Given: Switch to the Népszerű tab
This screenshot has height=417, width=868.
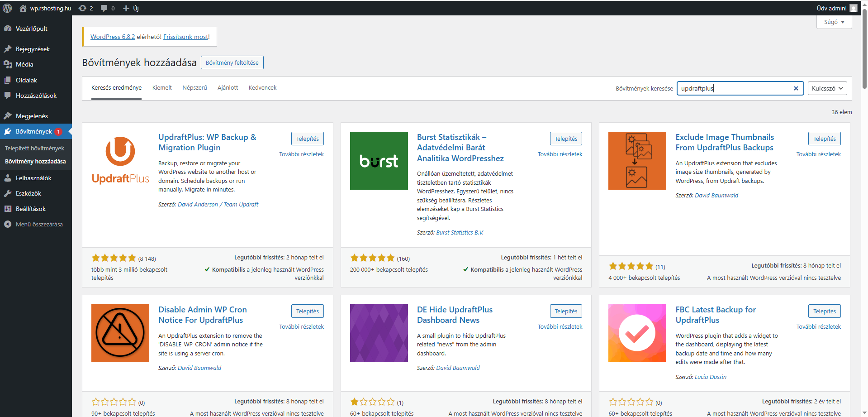Looking at the screenshot, I should 194,87.
